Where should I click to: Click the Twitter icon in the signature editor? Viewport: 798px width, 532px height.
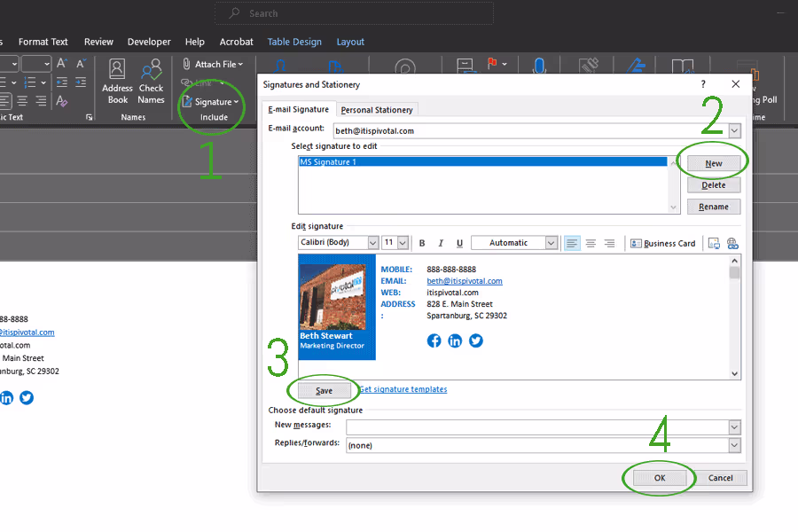(476, 340)
